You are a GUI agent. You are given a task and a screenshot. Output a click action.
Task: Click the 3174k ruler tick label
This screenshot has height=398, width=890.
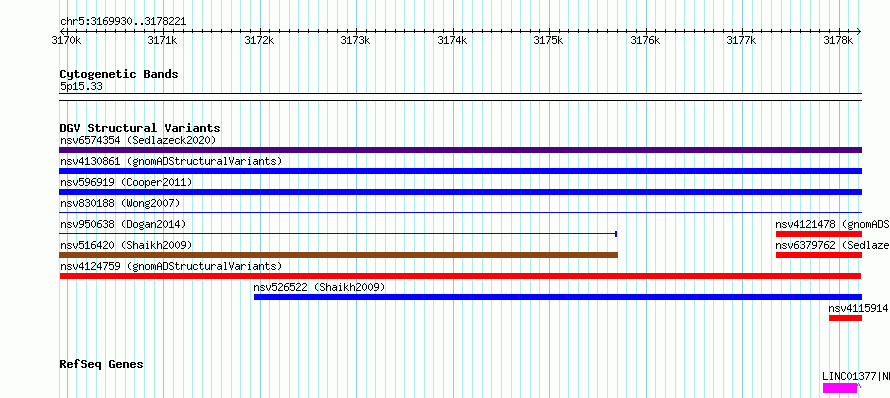[452, 41]
